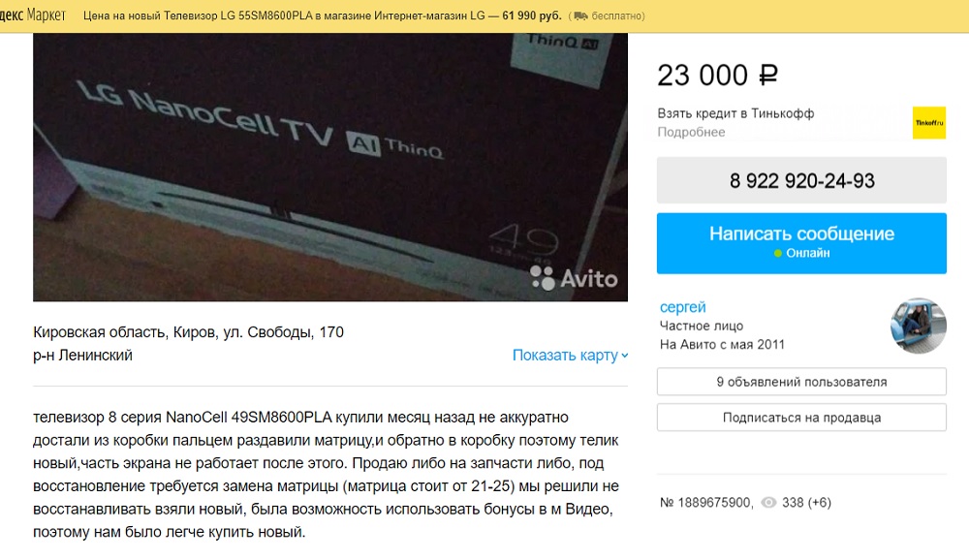
Task: Click the seller's round avatar picture
Action: pos(919,326)
